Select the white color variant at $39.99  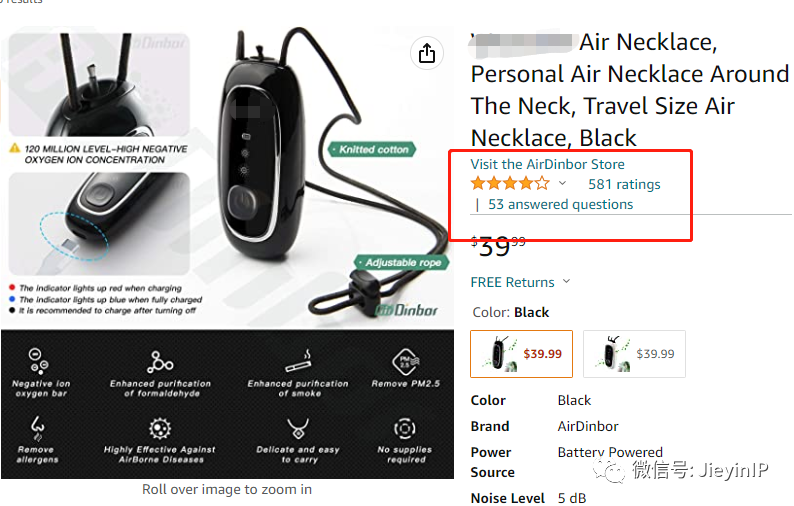[x=634, y=354]
